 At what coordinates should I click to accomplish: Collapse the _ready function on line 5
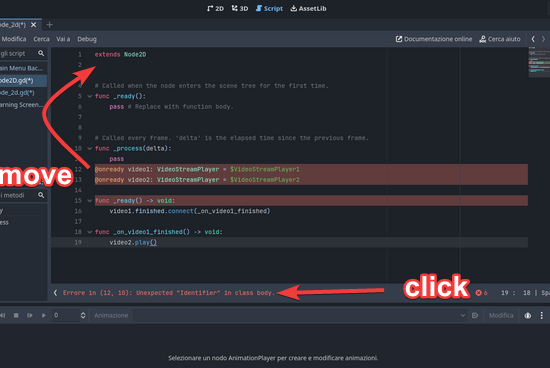click(x=89, y=96)
